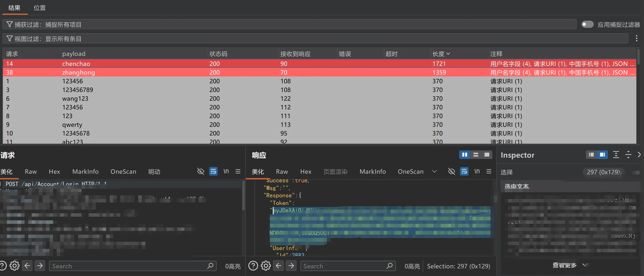Select the chenchao payload row
This screenshot has height=276, width=644.
(319, 64)
